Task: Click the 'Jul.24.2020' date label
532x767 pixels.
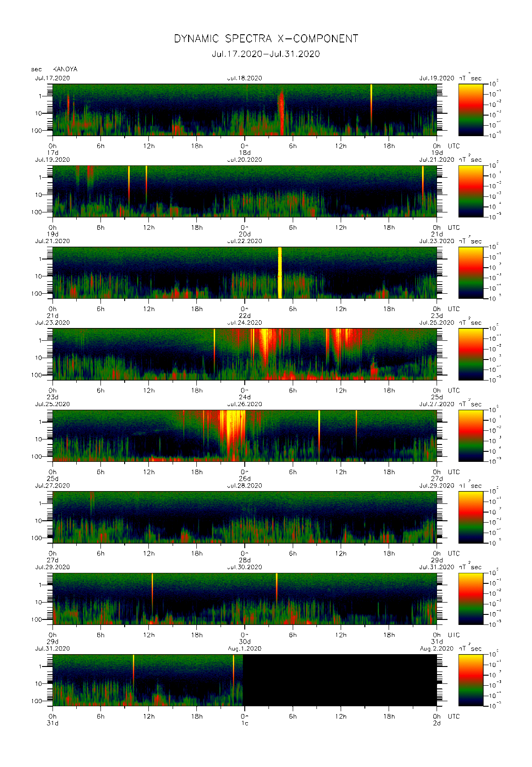Action: coord(245,323)
